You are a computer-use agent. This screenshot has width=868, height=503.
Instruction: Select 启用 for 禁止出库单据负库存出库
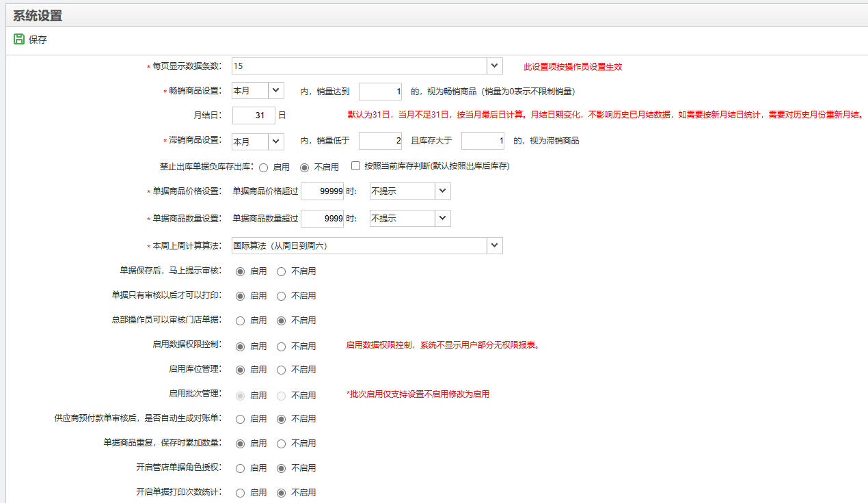coord(263,167)
